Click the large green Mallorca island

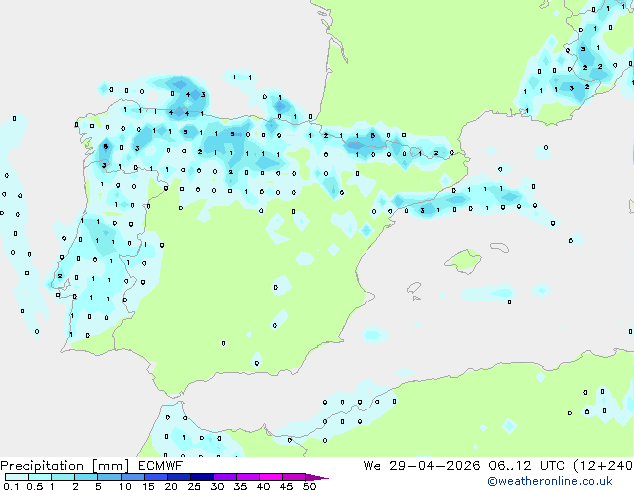(464, 261)
